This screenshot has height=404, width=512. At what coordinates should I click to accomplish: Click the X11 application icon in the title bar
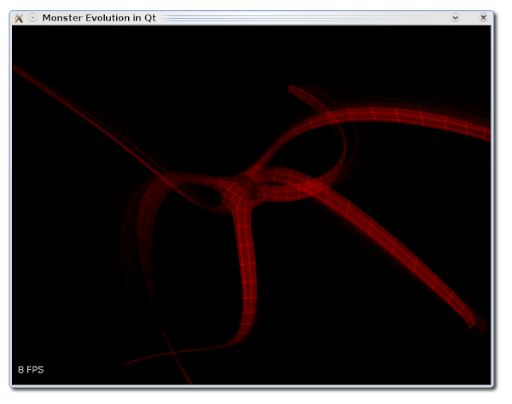(19, 18)
